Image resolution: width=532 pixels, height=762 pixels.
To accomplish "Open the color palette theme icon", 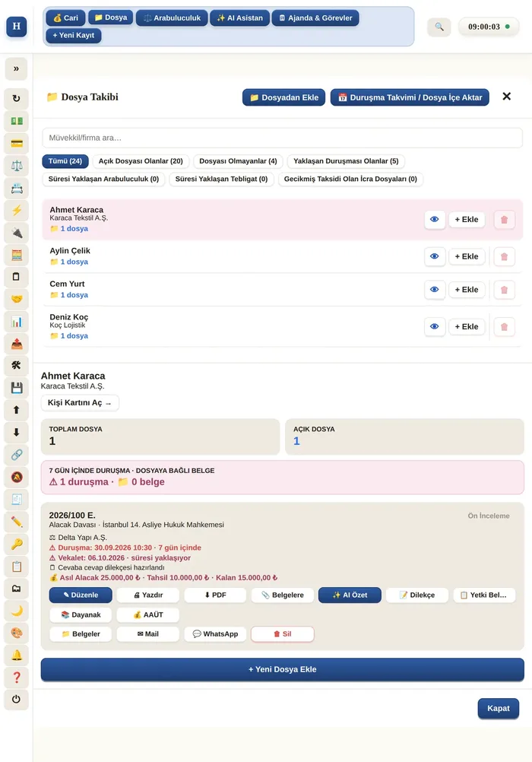I will [17, 633].
